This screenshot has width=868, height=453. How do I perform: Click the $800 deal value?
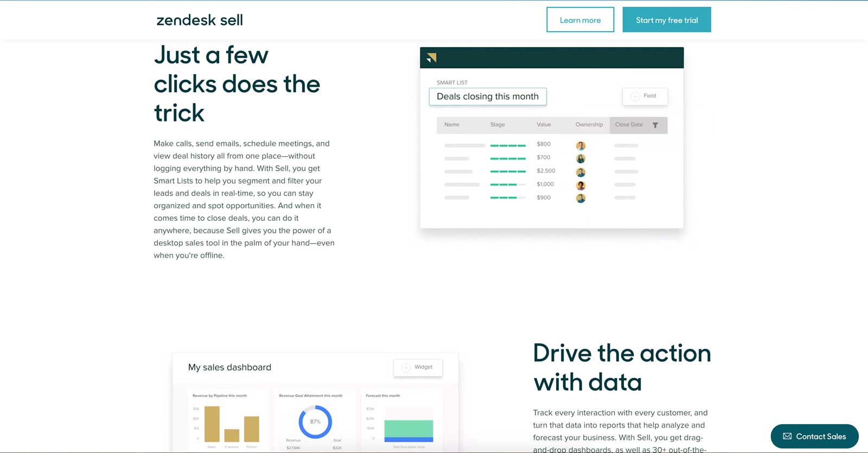(x=544, y=144)
